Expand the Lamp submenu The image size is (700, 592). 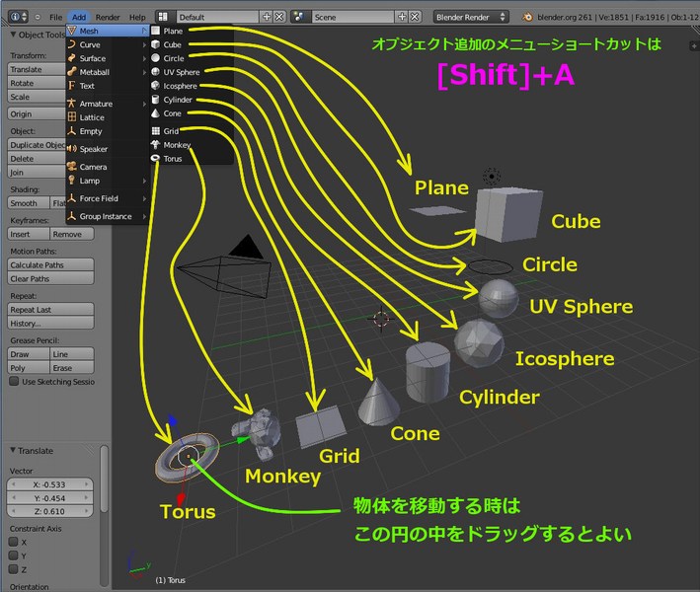pyautogui.click(x=108, y=181)
